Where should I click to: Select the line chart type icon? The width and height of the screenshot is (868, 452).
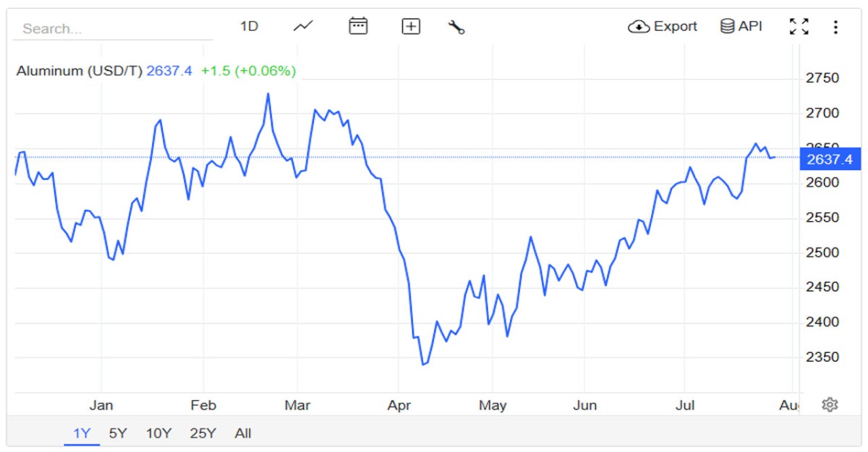click(302, 26)
